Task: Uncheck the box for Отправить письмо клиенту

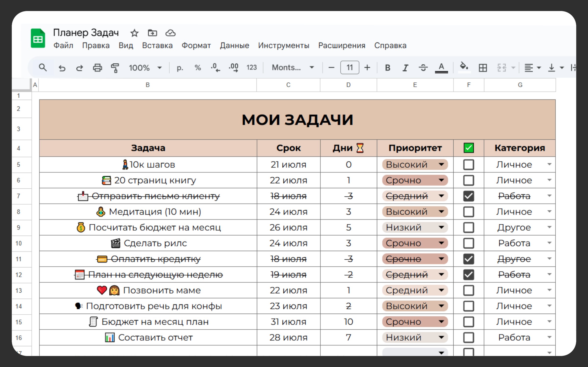Action: 468,196
